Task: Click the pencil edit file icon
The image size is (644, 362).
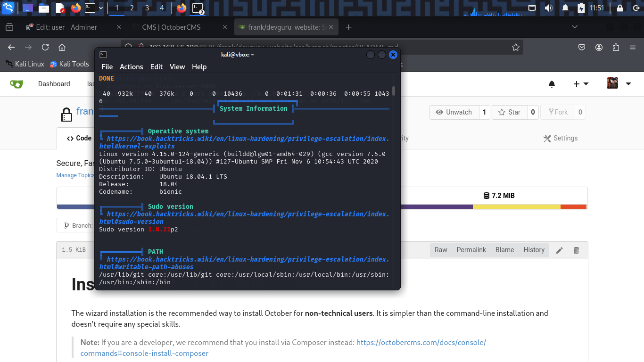Action: point(560,250)
